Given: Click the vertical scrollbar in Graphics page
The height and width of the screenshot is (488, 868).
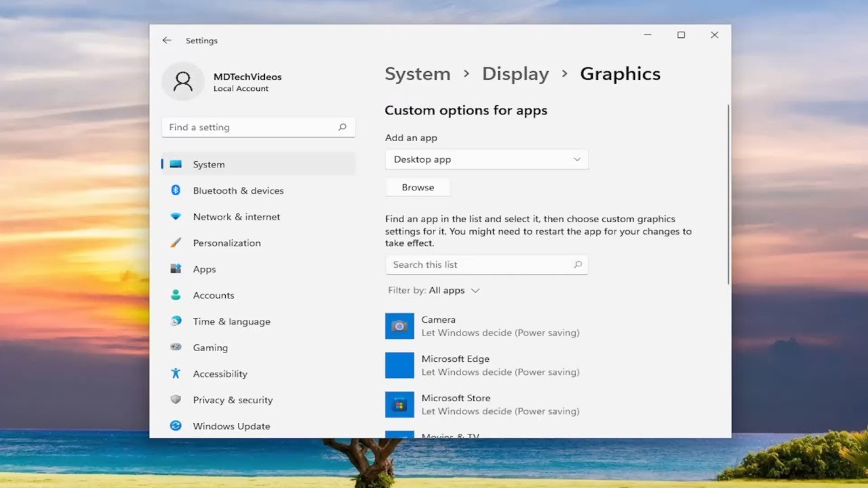Looking at the screenshot, I should pos(728,195).
